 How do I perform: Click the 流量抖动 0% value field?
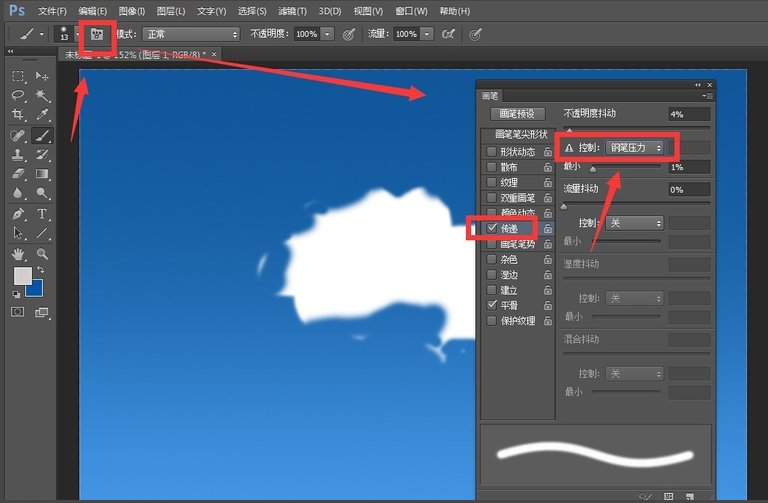click(689, 190)
